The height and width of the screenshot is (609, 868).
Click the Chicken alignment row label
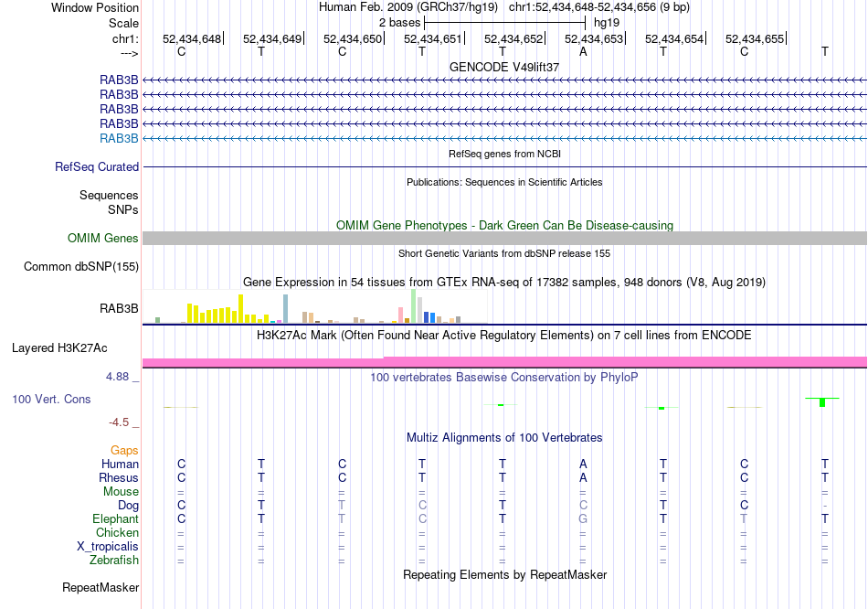click(x=117, y=532)
